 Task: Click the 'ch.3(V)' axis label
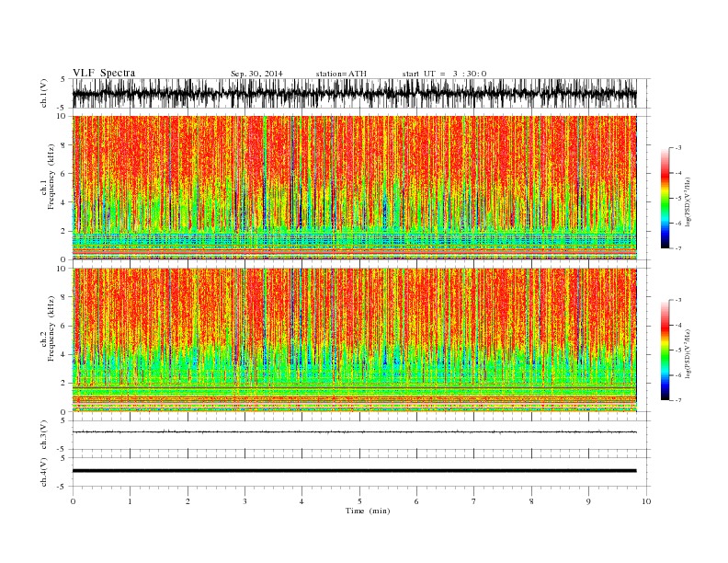point(44,435)
